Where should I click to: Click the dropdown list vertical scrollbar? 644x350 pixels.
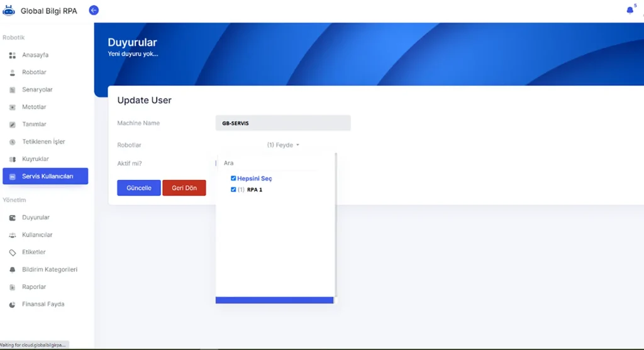click(x=336, y=225)
